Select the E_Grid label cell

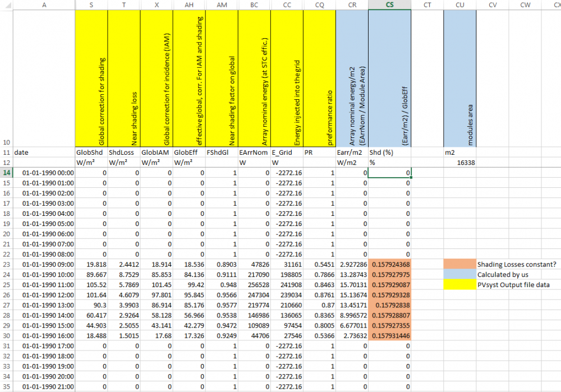click(x=287, y=152)
